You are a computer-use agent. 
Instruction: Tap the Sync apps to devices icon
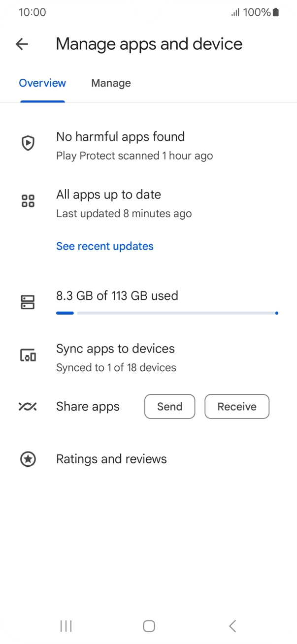(28, 355)
